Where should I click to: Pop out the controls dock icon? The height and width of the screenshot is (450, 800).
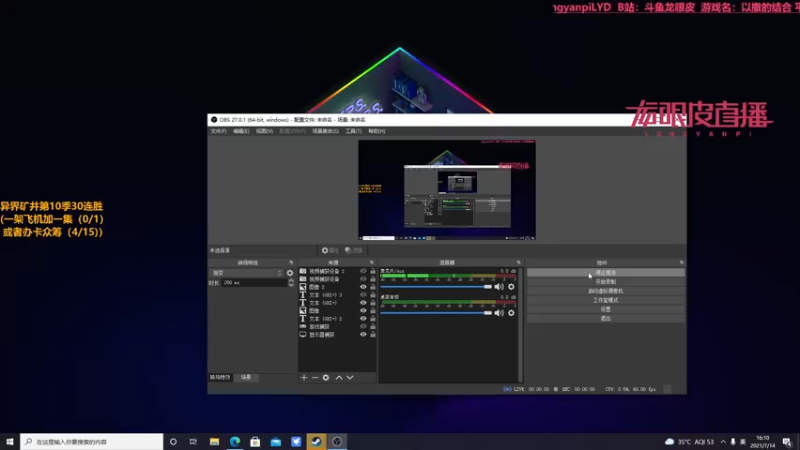pos(682,263)
